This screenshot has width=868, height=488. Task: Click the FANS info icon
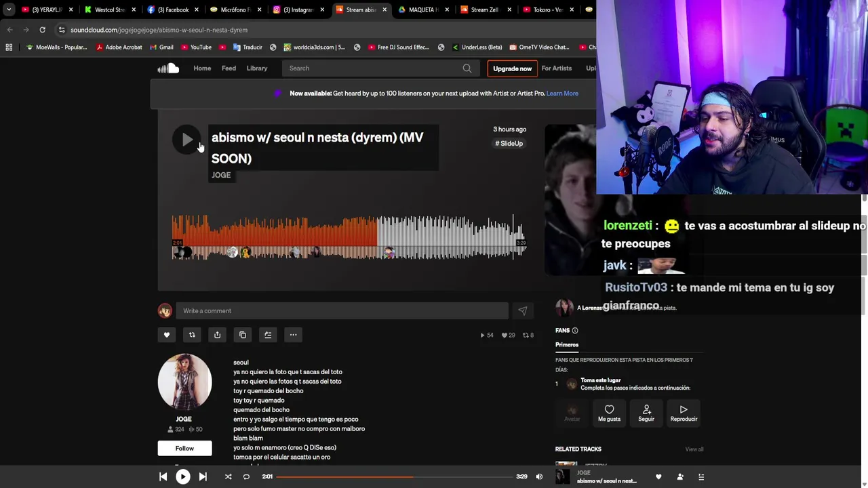(x=574, y=330)
